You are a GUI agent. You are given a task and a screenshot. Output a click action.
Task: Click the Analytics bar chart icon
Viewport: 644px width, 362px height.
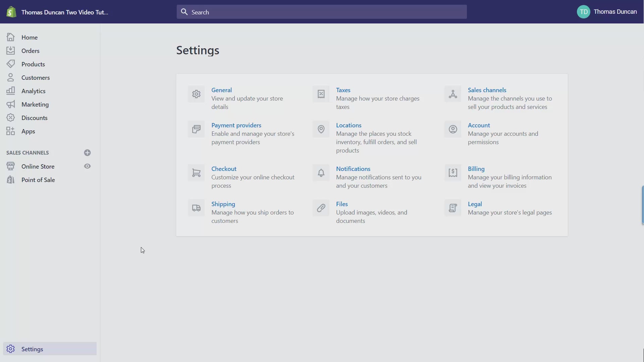click(10, 91)
